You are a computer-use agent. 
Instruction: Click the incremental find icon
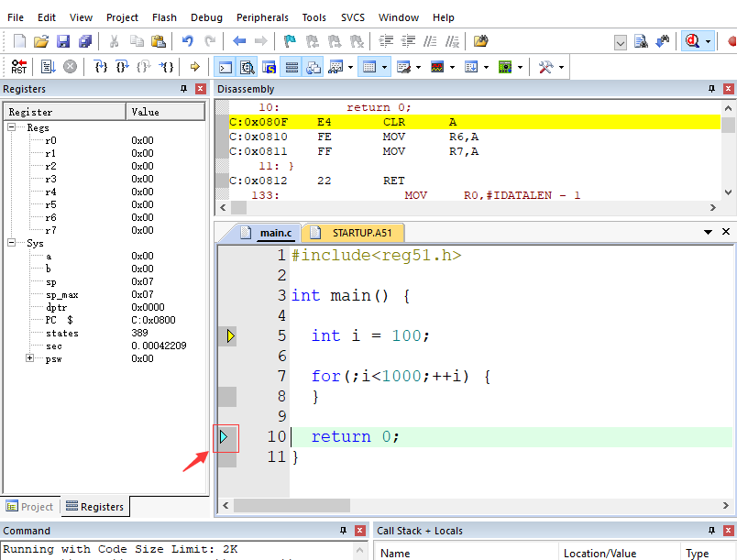click(x=662, y=41)
